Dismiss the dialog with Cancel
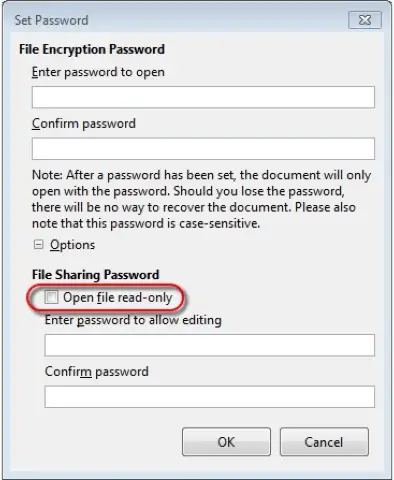The height and width of the screenshot is (480, 394). 324,442
